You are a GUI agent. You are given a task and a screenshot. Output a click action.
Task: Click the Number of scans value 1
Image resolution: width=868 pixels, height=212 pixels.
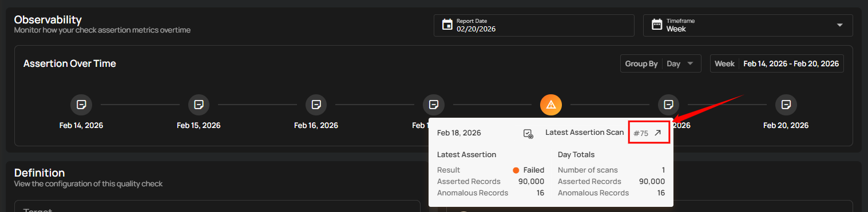click(x=663, y=170)
